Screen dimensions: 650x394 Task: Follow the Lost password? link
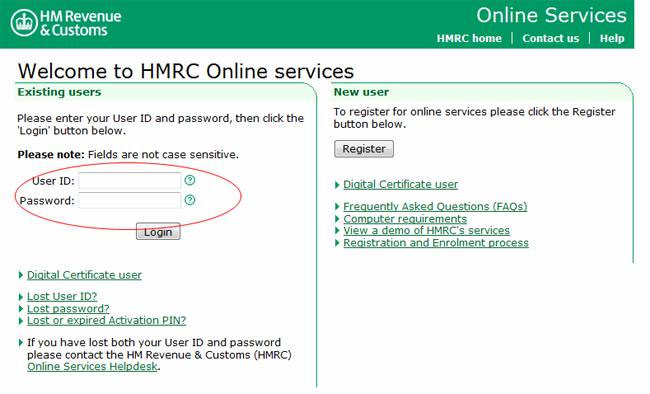pyautogui.click(x=68, y=309)
